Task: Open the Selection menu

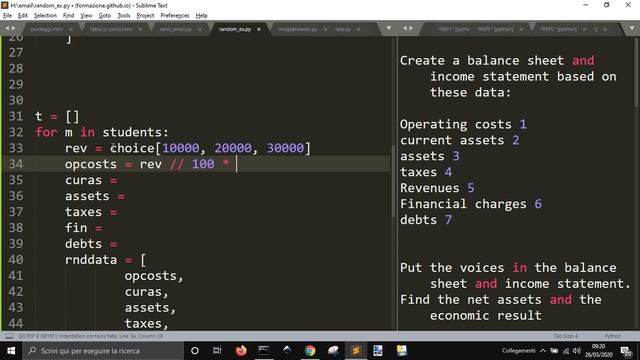Action: [x=45, y=16]
